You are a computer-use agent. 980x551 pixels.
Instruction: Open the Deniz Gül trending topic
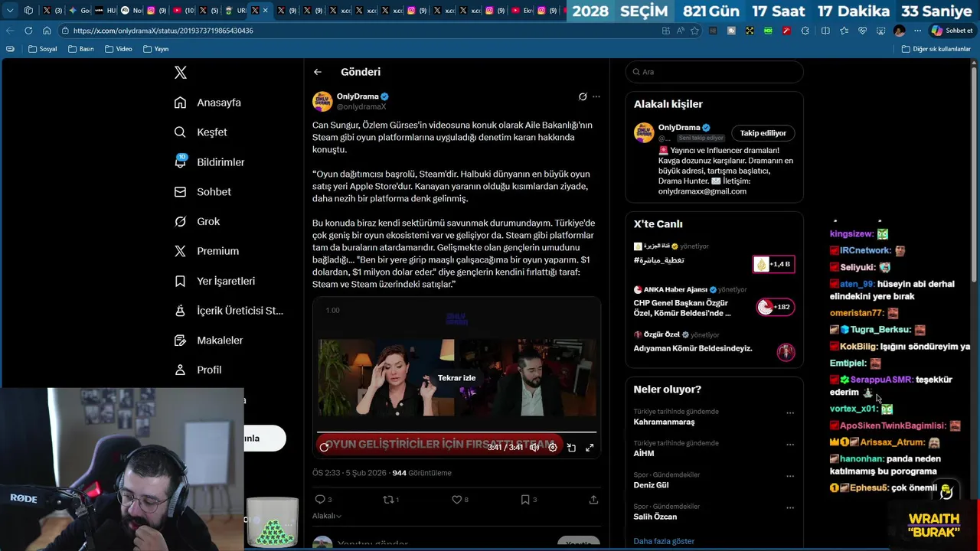(x=651, y=485)
